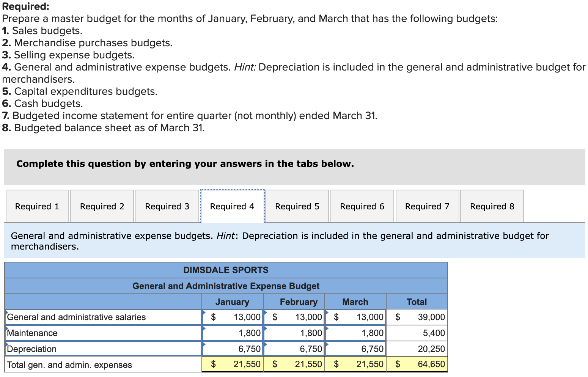Switch to the Required 1 tab
The height and width of the screenshot is (377, 588).
point(36,206)
